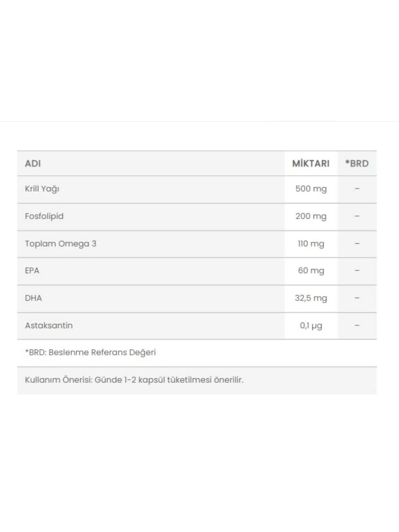Click the 500 mg amount cell
This screenshot has width=399, height=532.
click(x=311, y=189)
